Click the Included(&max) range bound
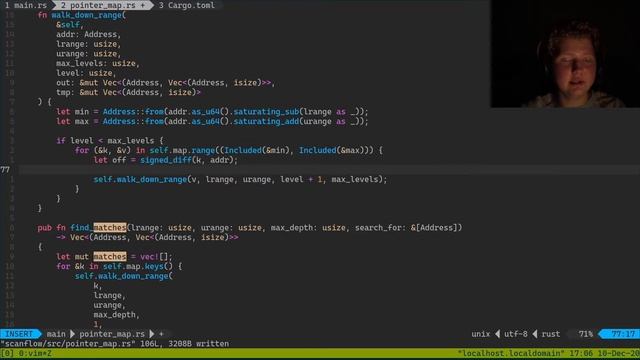This screenshot has width=640, height=360. point(332,151)
